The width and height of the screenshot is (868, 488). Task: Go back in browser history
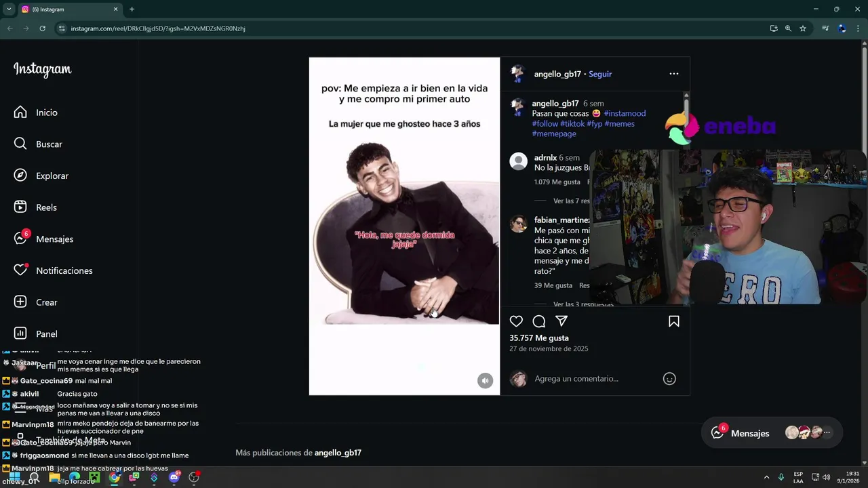[9, 28]
